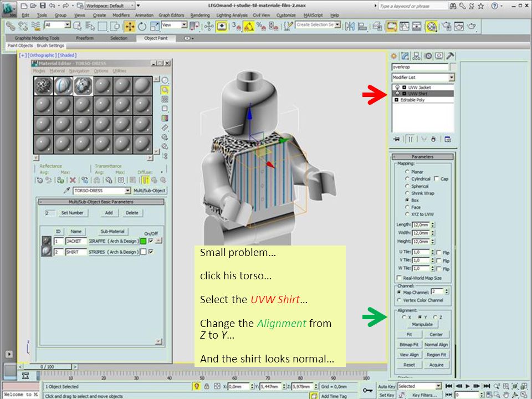The height and width of the screenshot is (399, 532).
Task: Expand the Editable Poly stack entry
Action: (x=396, y=100)
